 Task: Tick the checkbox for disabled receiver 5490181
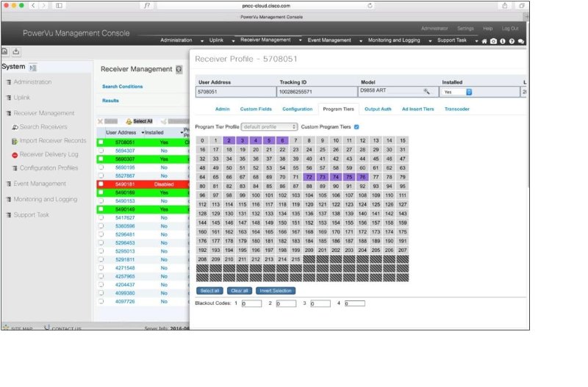point(101,184)
